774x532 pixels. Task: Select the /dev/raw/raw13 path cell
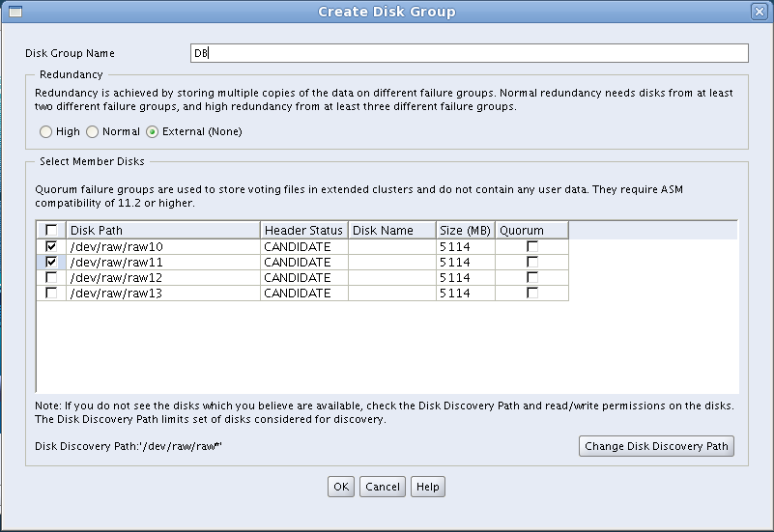point(163,293)
